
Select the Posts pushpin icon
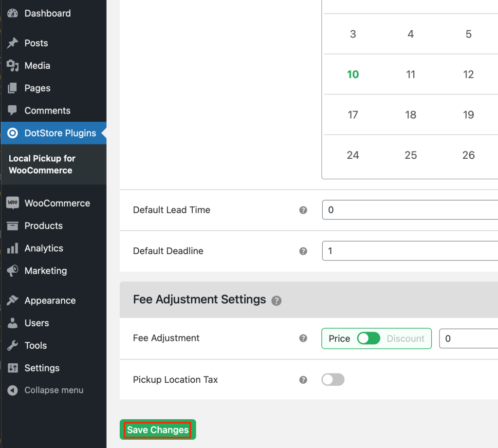(x=13, y=43)
